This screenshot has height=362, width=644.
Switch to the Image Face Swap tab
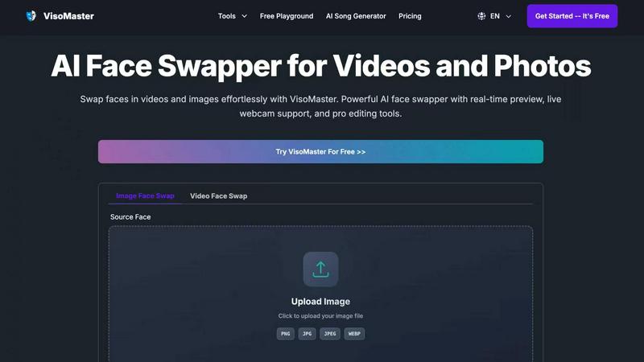[x=145, y=195]
